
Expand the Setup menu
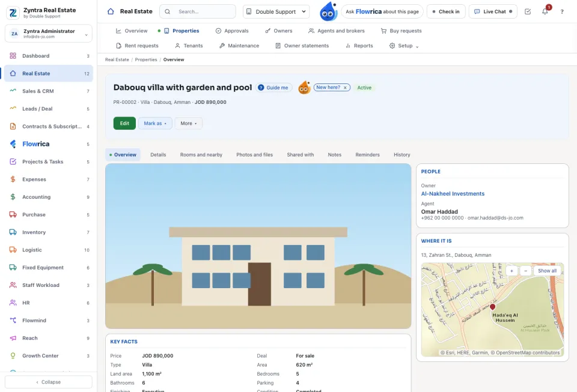(x=404, y=46)
